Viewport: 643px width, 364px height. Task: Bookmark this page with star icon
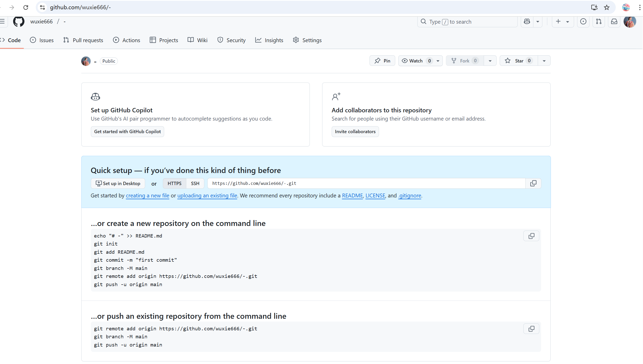tap(607, 7)
